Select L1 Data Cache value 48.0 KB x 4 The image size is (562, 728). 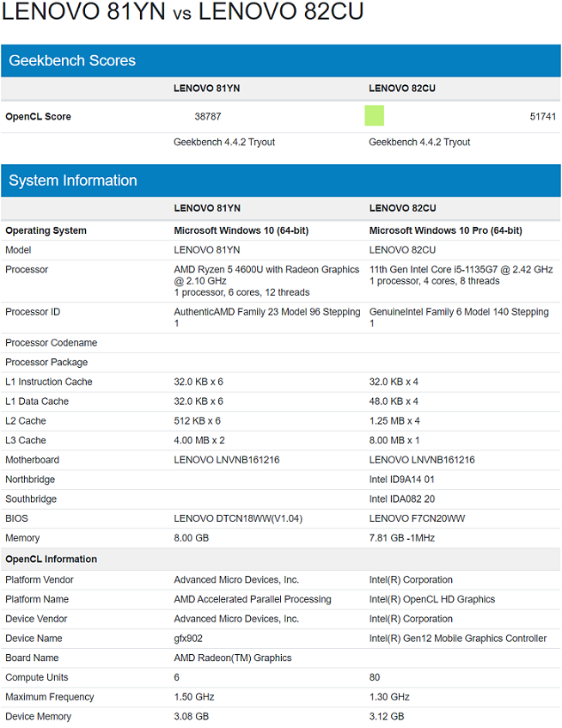[x=394, y=401]
